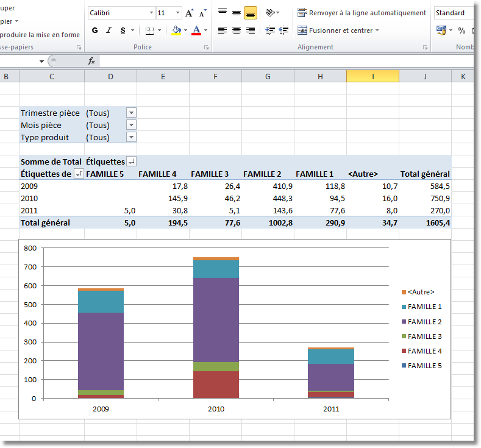Open the Trimestre pièce filter dropdown
Viewport: 481px width, 448px height.
point(131,113)
